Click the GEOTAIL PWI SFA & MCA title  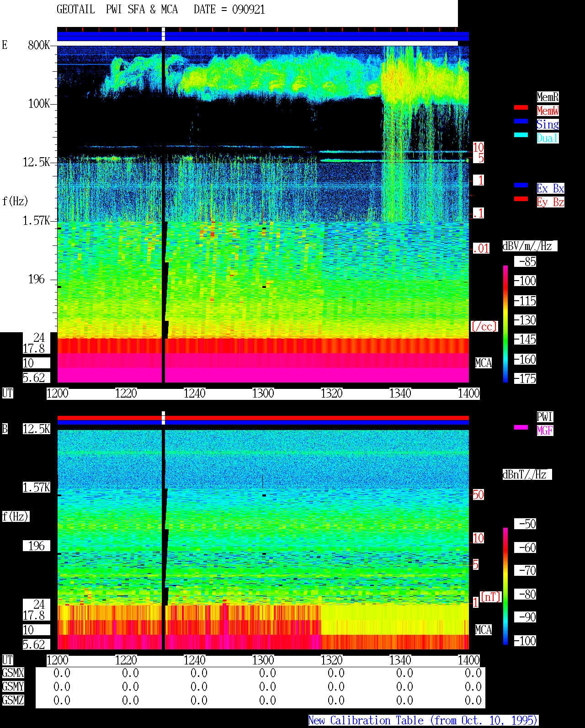tap(117, 9)
